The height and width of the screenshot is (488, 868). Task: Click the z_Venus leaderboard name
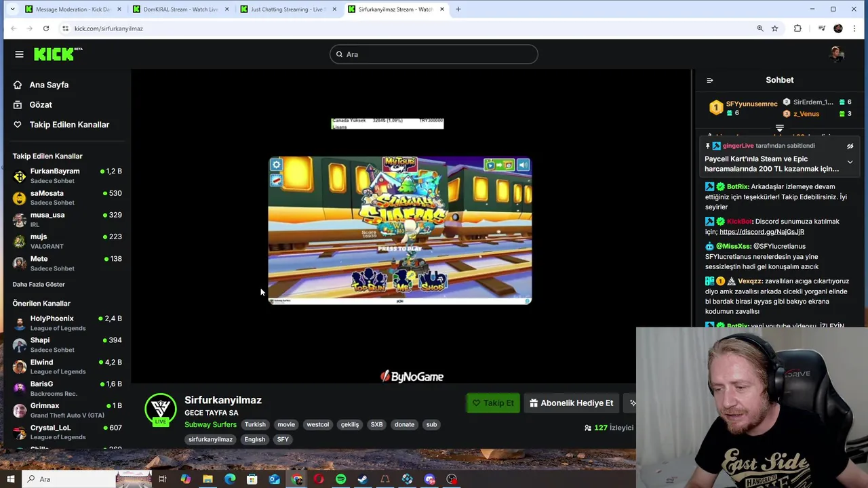[806, 114]
